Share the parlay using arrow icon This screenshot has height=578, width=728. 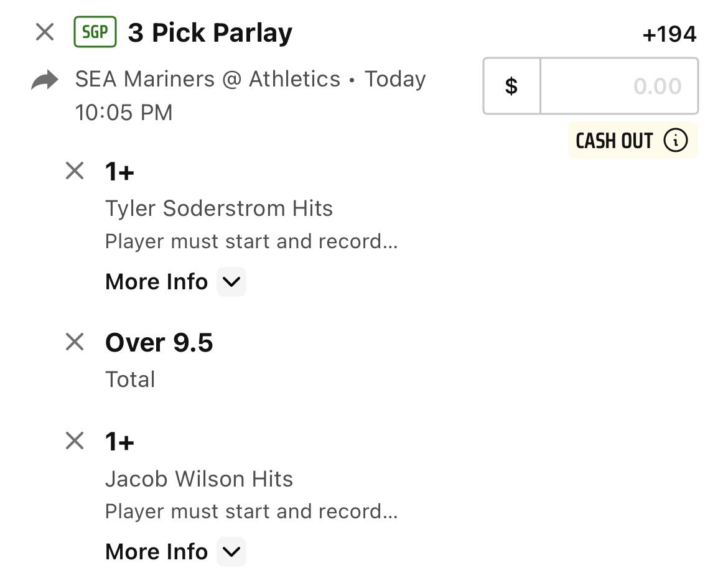tap(45, 80)
